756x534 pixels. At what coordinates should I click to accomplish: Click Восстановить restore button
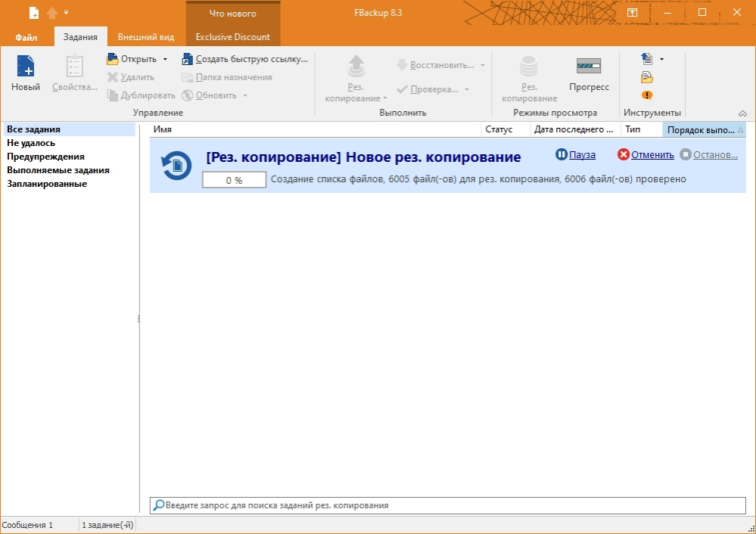click(x=435, y=65)
